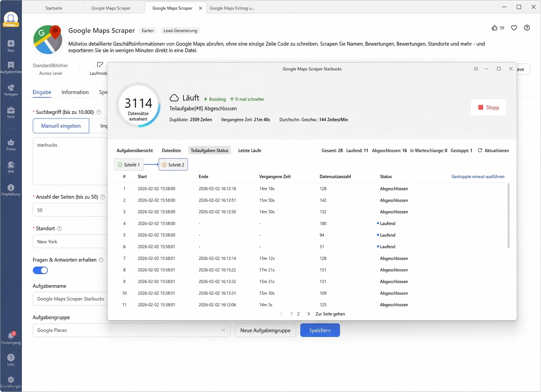Viewport: 541px width, 392px height.
Task: Open the Google Places Aufgabengruppe dropdown
Action: [131, 330]
